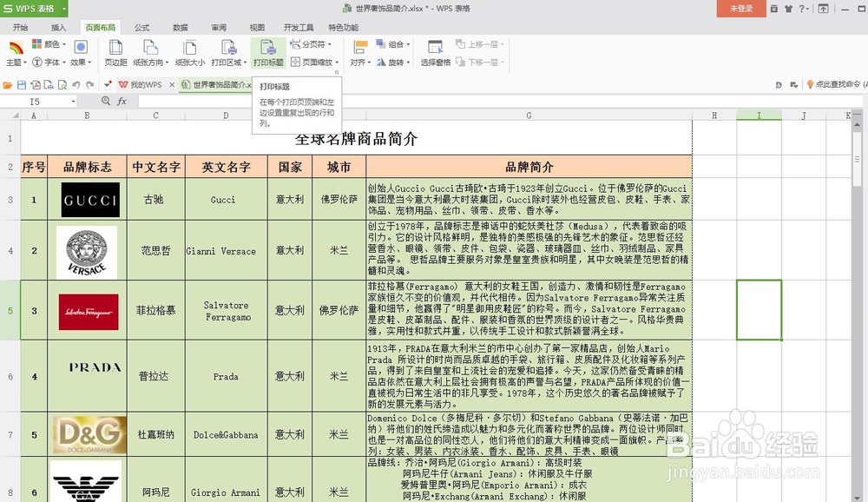Open the 颜色 theme colors menu
This screenshot has width=868, height=502.
click(x=49, y=44)
